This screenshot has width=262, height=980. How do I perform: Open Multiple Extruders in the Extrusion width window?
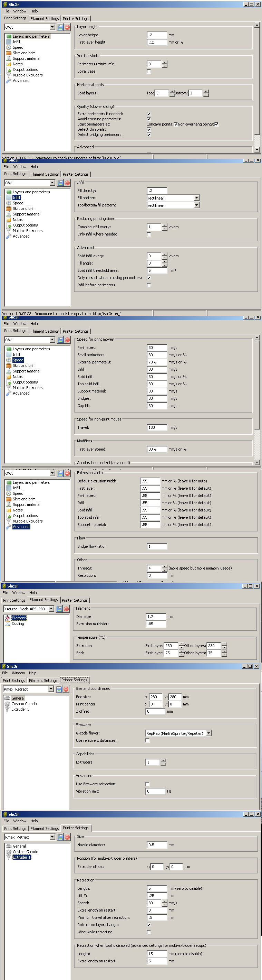27,521
